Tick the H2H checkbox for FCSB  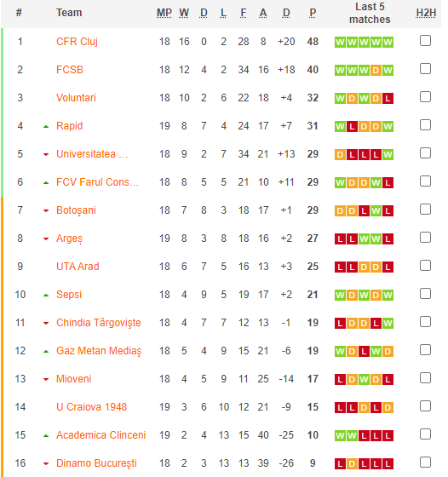(x=425, y=69)
